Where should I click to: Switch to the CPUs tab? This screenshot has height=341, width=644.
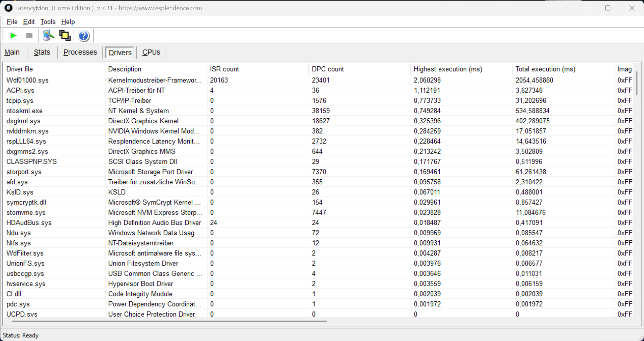point(151,52)
